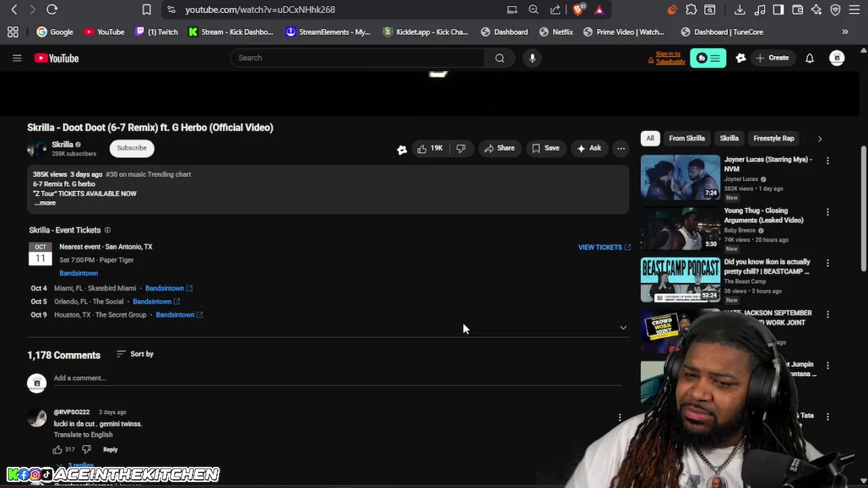Screen dimensions: 868x488
Task: Open the Leo AI sparkle icon
Action: 816,9
